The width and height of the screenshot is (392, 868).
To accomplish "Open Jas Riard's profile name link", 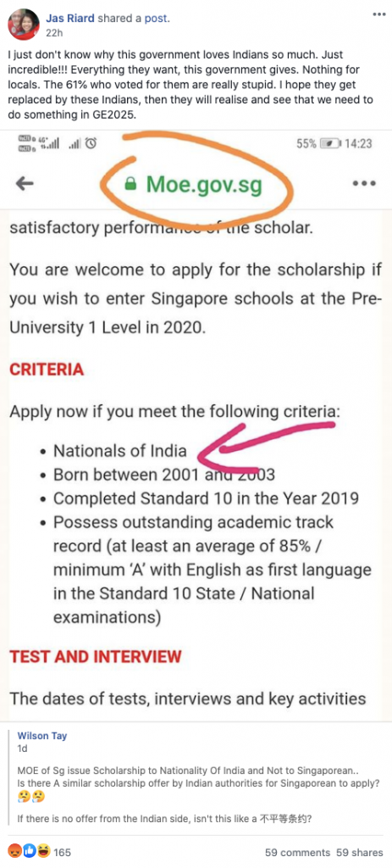I will (70, 19).
